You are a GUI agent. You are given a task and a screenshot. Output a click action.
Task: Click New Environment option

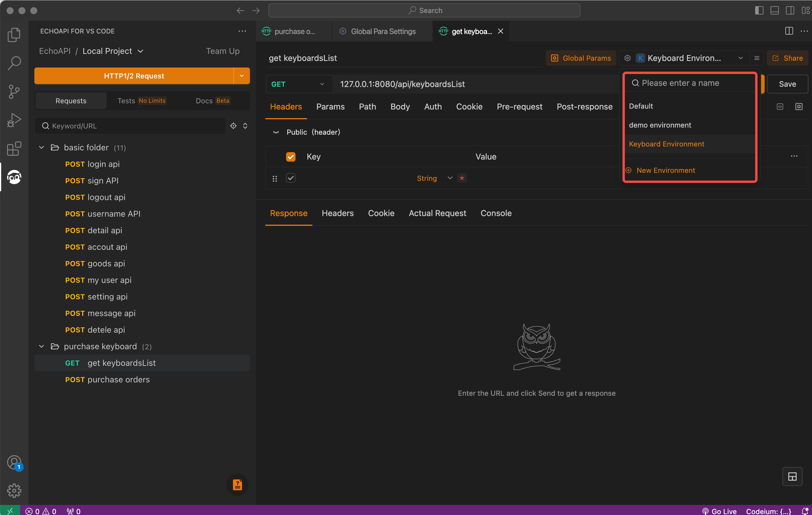661,170
